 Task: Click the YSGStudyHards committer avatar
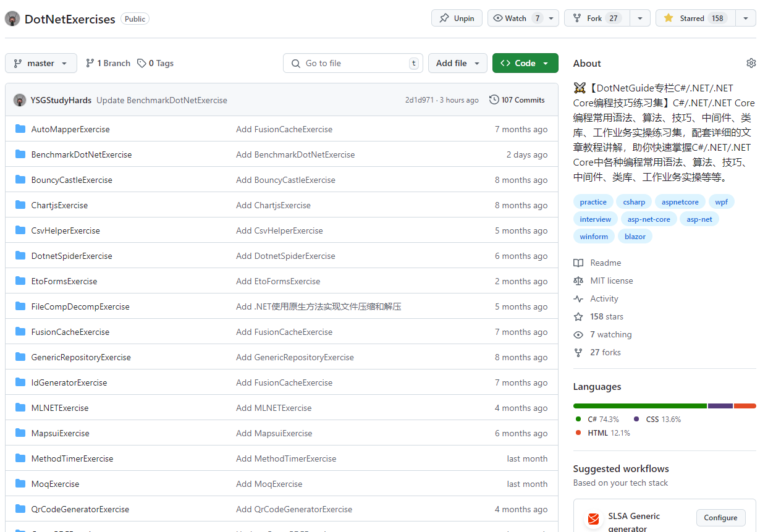tap(20, 100)
